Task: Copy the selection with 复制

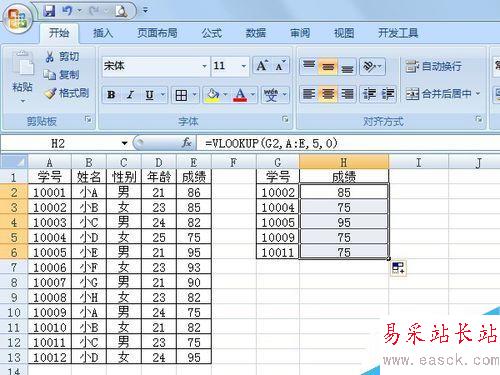Action: 61,75
